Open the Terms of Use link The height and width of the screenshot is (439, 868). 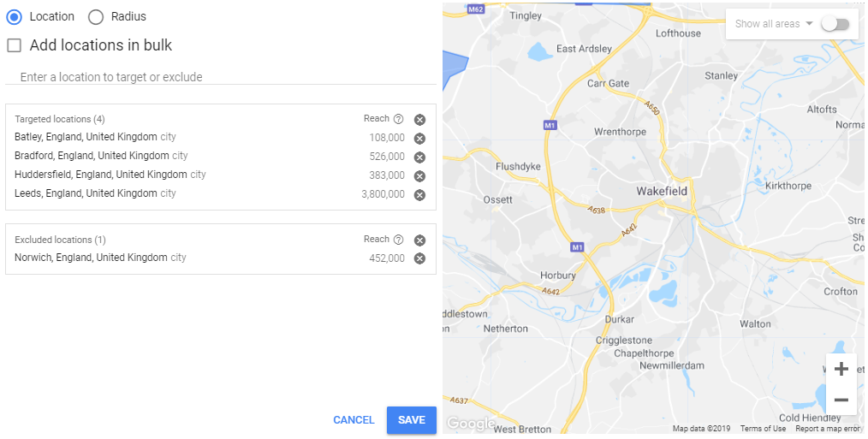[763, 429]
